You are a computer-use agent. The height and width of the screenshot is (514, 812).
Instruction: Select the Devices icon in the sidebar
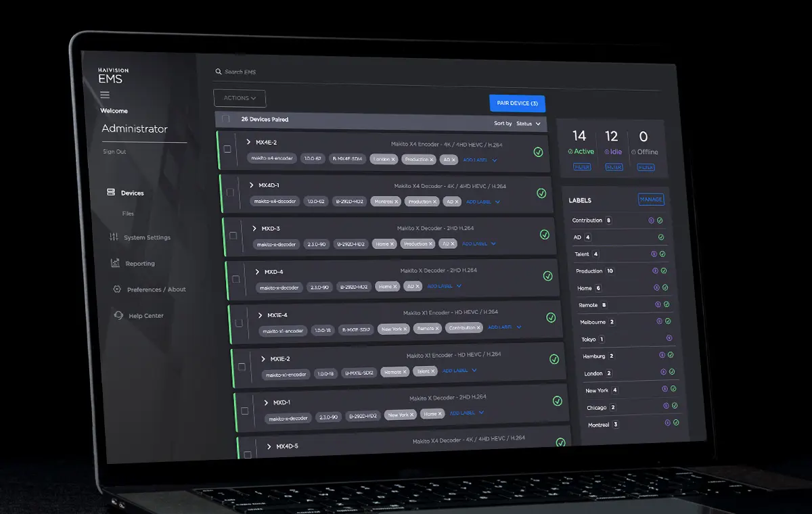click(110, 192)
